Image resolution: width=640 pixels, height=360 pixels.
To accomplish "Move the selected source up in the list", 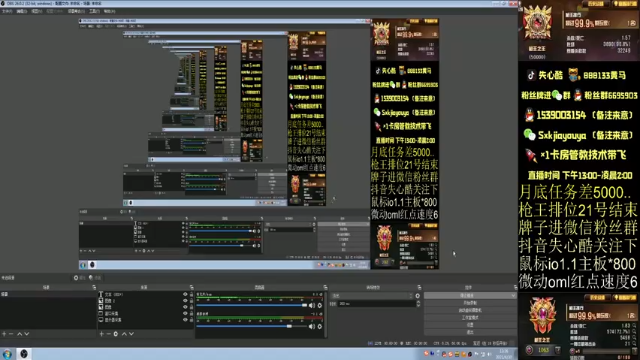I will click(124, 334).
